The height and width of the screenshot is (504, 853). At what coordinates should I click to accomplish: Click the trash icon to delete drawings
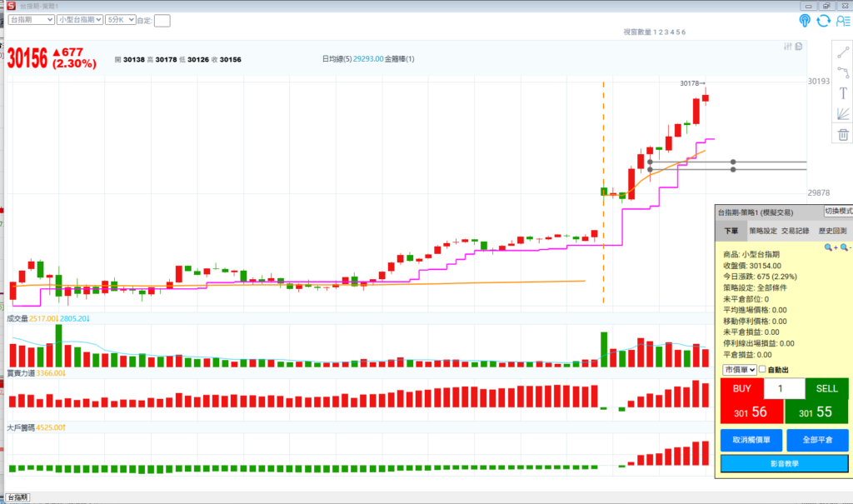click(x=842, y=134)
